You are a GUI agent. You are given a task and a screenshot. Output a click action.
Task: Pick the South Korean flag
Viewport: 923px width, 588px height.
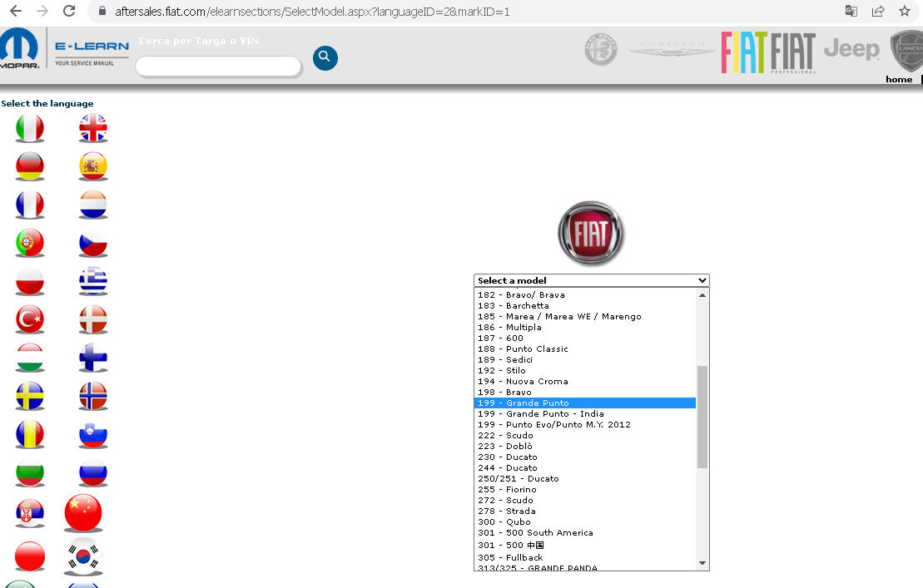tap(83, 556)
